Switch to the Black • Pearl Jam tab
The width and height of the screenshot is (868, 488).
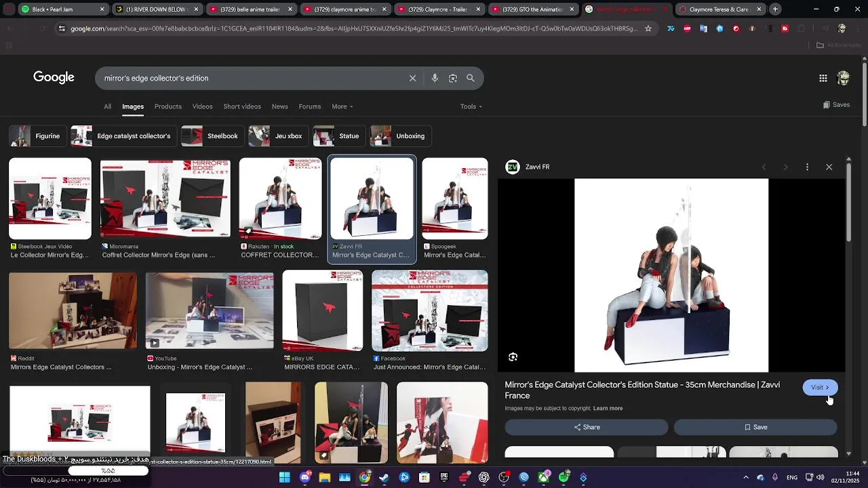pos(62,9)
